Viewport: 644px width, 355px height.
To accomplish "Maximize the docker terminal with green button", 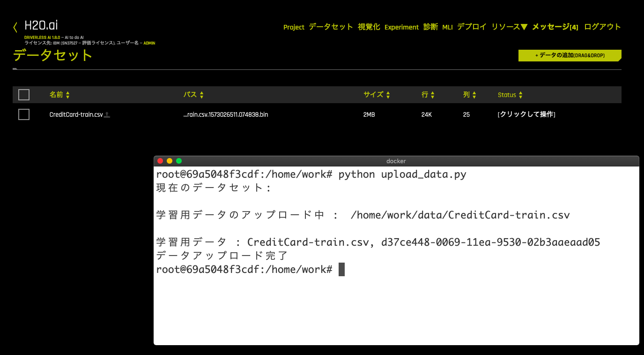I will click(x=179, y=161).
